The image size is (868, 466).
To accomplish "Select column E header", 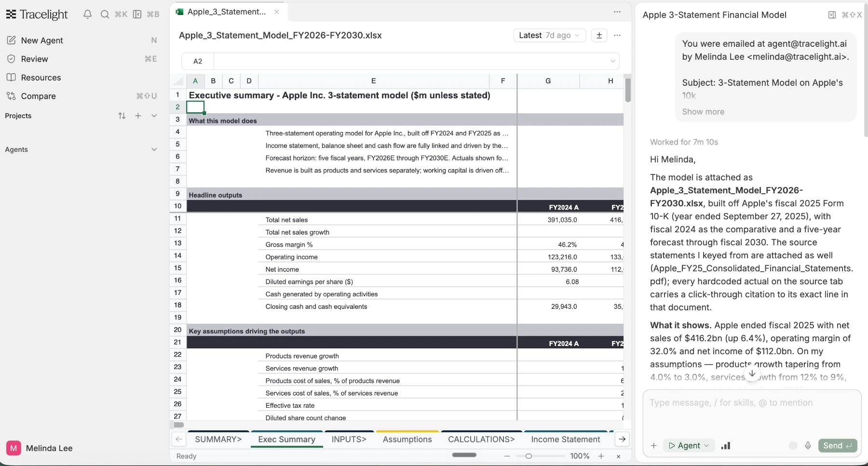I will (373, 81).
